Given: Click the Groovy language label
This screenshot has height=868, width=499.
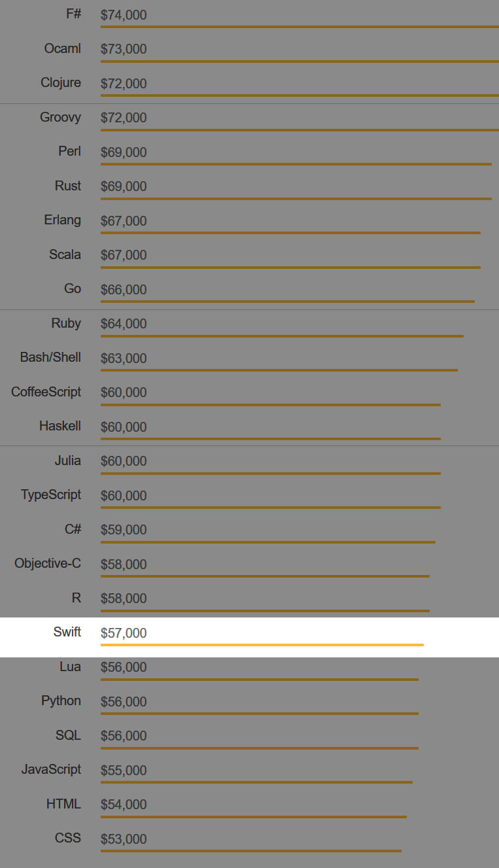Looking at the screenshot, I should [x=60, y=117].
